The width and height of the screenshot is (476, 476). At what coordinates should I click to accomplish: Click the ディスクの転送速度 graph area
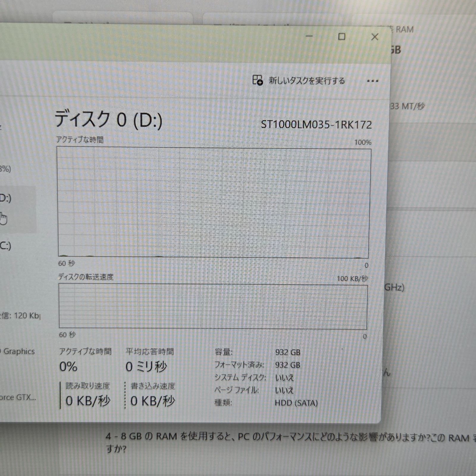213,306
